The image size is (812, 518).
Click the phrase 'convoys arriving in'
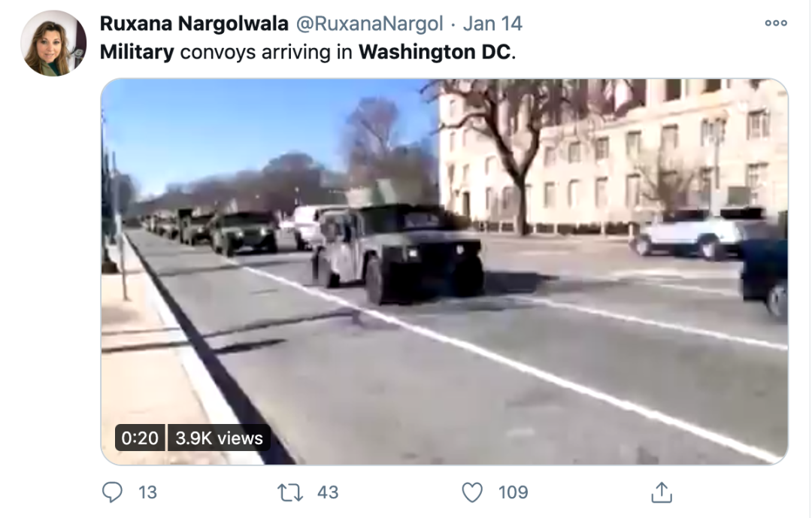[x=266, y=53]
